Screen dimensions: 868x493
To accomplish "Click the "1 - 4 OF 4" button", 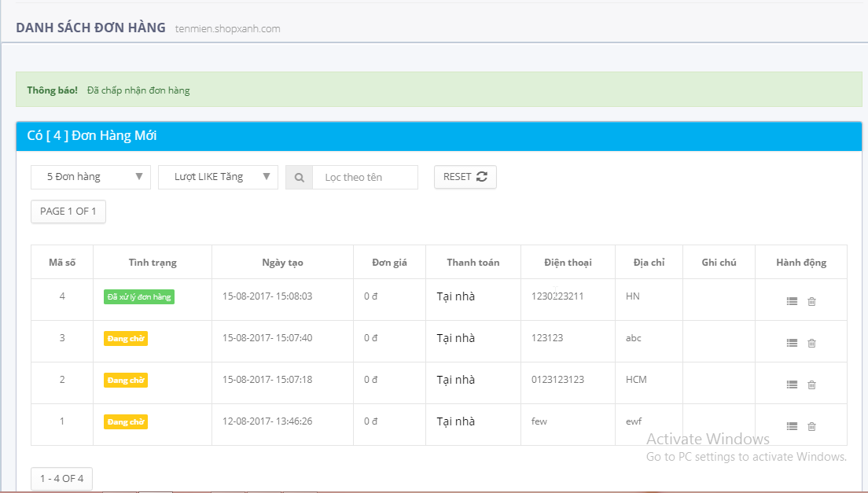I will tap(61, 479).
